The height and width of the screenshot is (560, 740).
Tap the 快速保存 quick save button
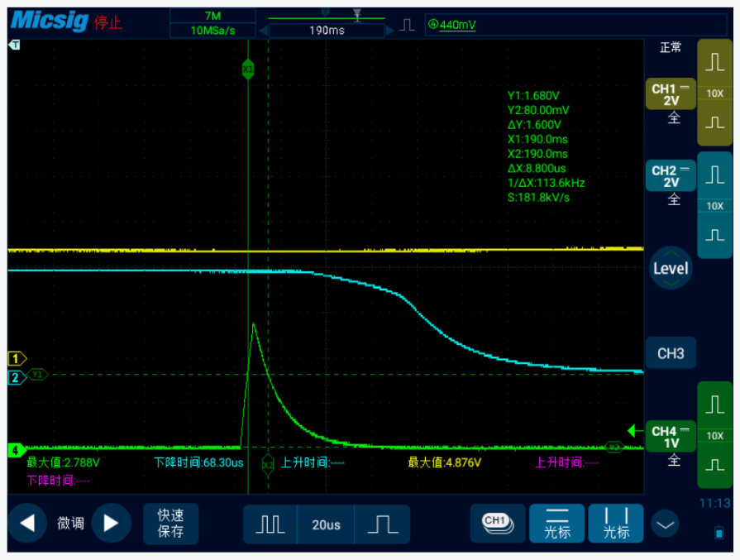[x=170, y=524]
